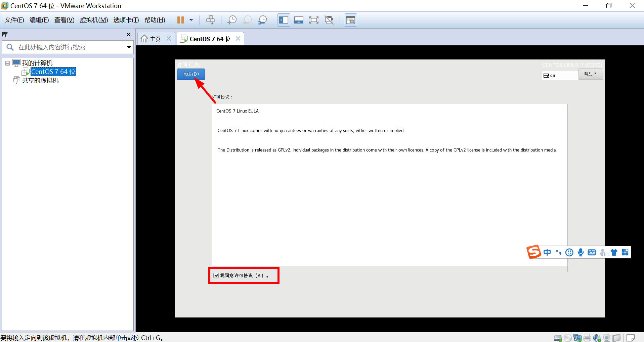Click the console view toolbar icon
The width and height of the screenshot is (644, 342).
pyautogui.click(x=350, y=20)
